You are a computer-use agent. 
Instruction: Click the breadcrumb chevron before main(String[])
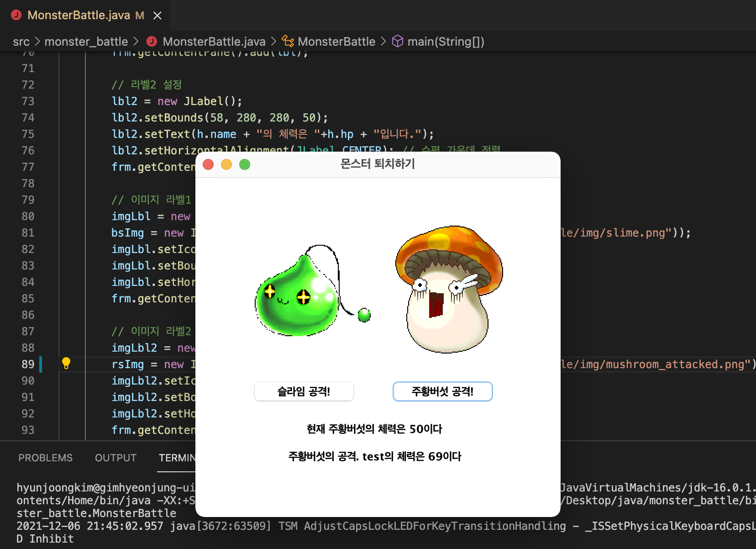[x=383, y=42]
